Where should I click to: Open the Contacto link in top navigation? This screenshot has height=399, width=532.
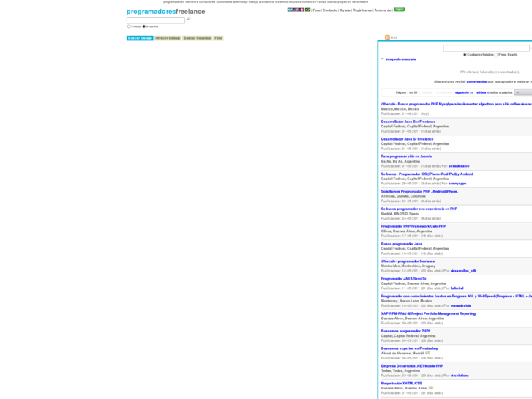pyautogui.click(x=330, y=10)
